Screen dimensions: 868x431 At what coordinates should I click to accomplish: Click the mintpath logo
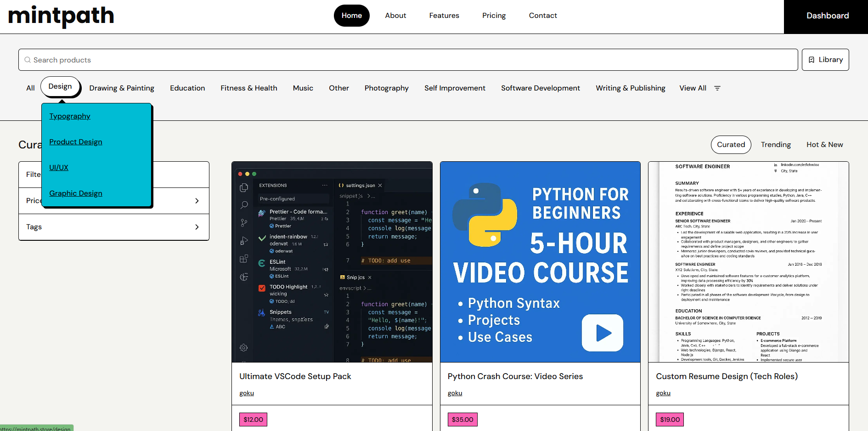point(61,17)
